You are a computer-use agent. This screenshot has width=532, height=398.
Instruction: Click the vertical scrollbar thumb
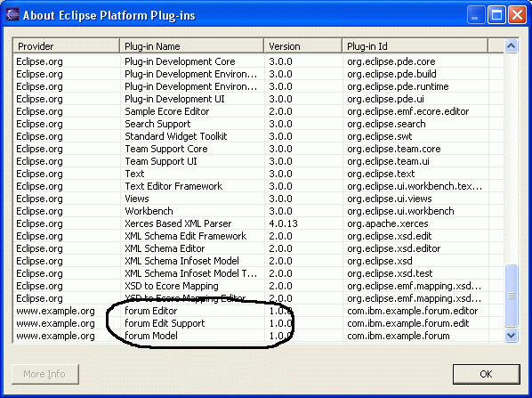[x=511, y=296]
